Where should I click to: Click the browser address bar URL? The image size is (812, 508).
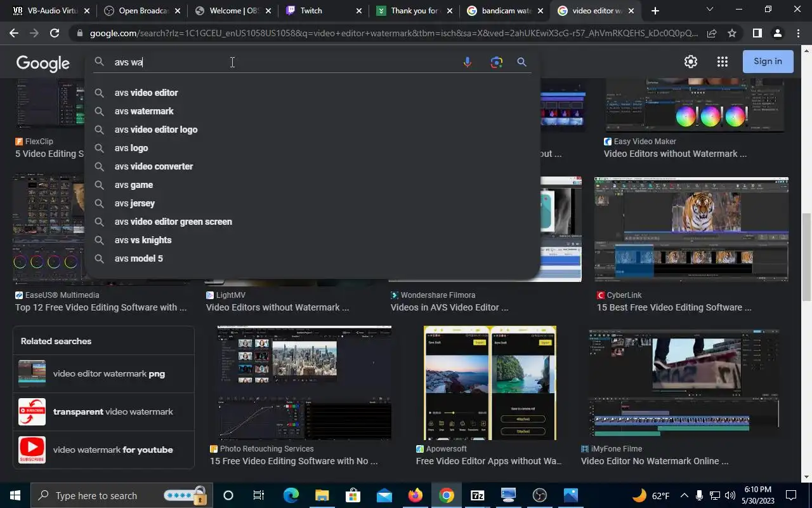point(393,33)
